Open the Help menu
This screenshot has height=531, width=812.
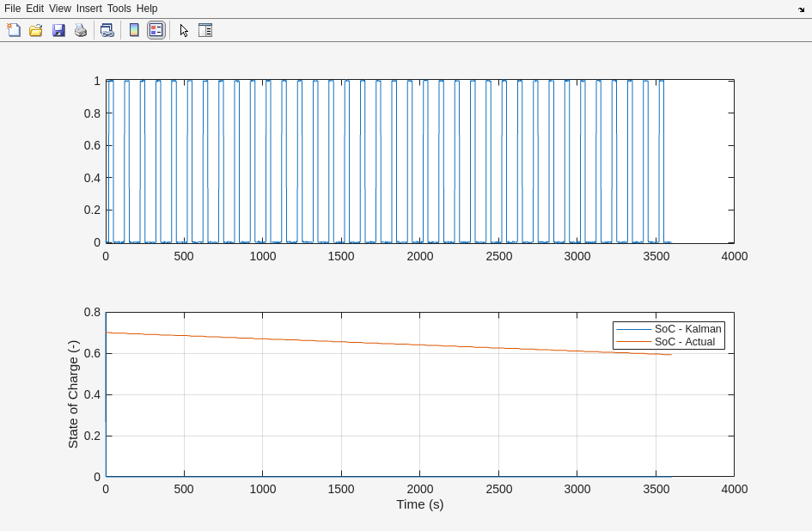[147, 9]
